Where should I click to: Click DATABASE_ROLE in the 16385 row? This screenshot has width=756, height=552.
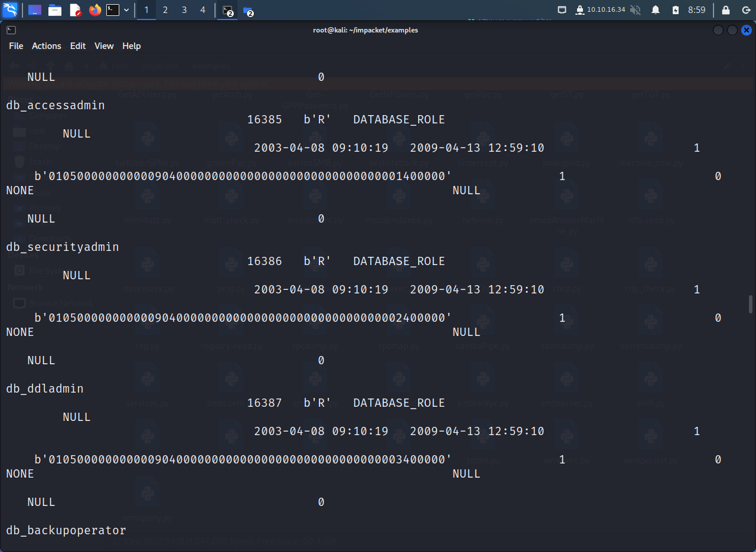pyautogui.click(x=399, y=120)
